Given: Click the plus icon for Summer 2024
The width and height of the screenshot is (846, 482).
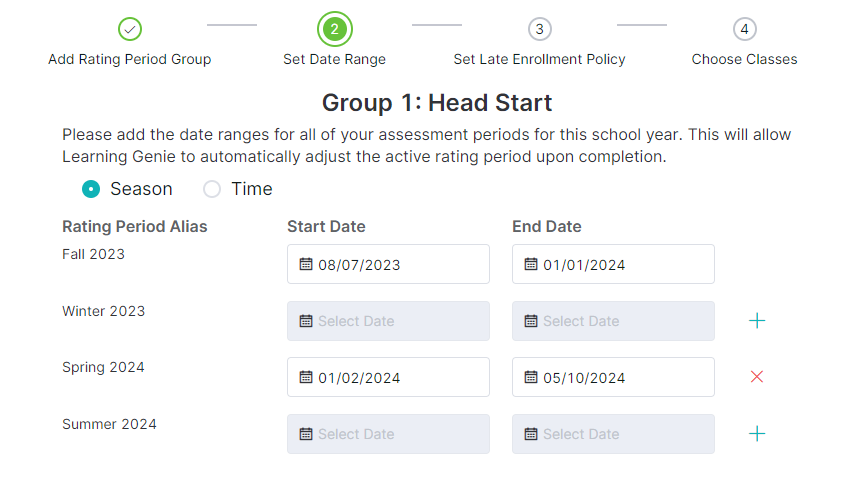Looking at the screenshot, I should [757, 433].
